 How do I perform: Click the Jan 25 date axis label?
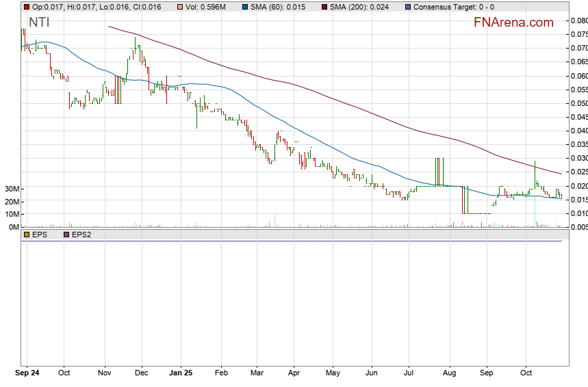181,374
